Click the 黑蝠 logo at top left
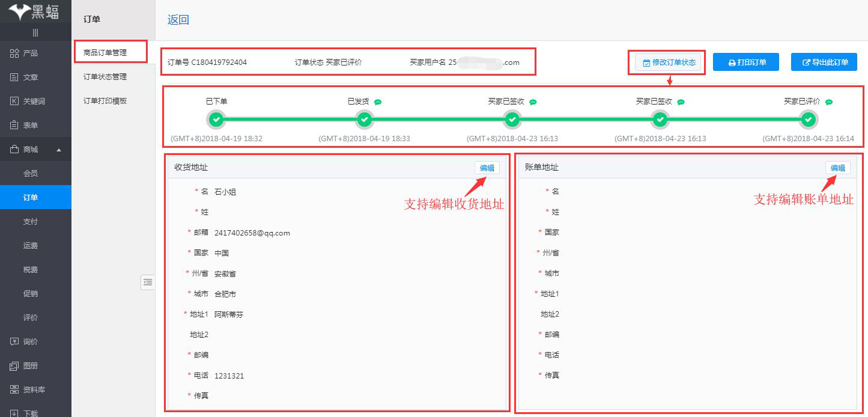The height and width of the screenshot is (417, 868). pos(33,11)
